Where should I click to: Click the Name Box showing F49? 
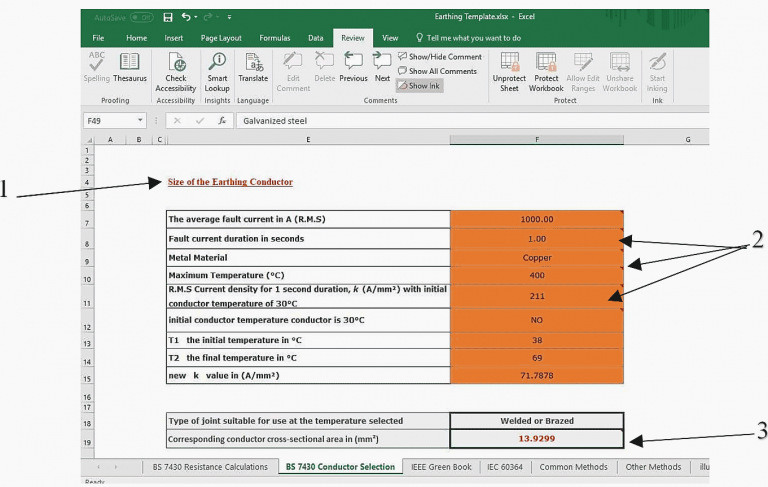point(110,121)
